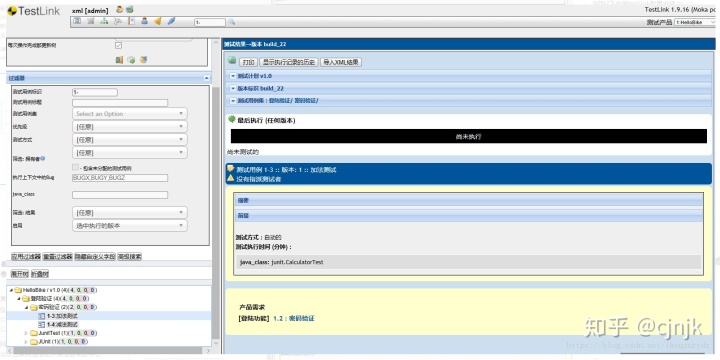Open user account settings icon beside xml [admin]
This screenshot has width=720, height=360.
(120, 9)
